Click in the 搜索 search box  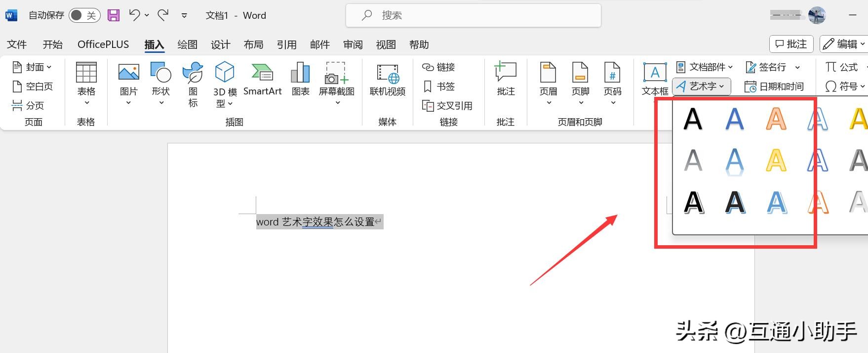473,15
